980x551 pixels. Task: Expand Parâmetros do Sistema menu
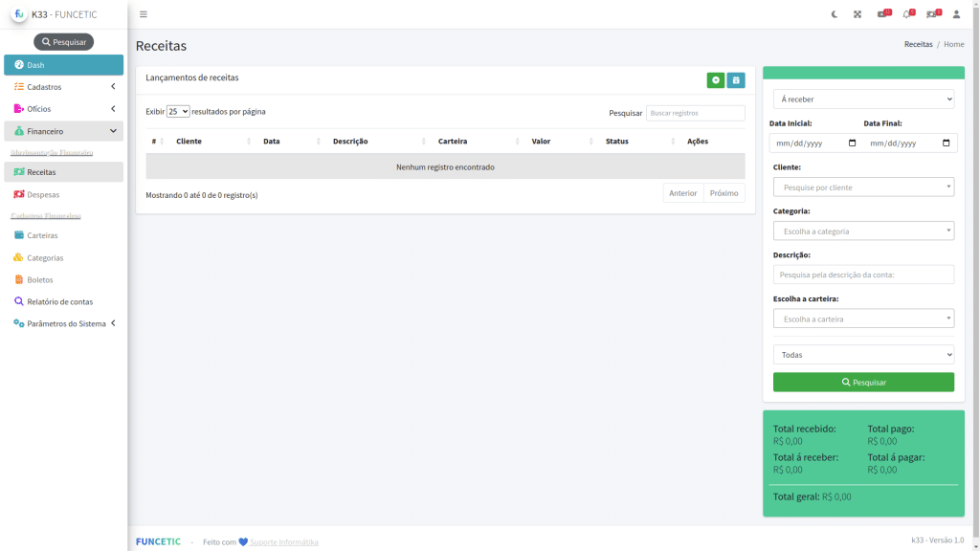click(64, 323)
